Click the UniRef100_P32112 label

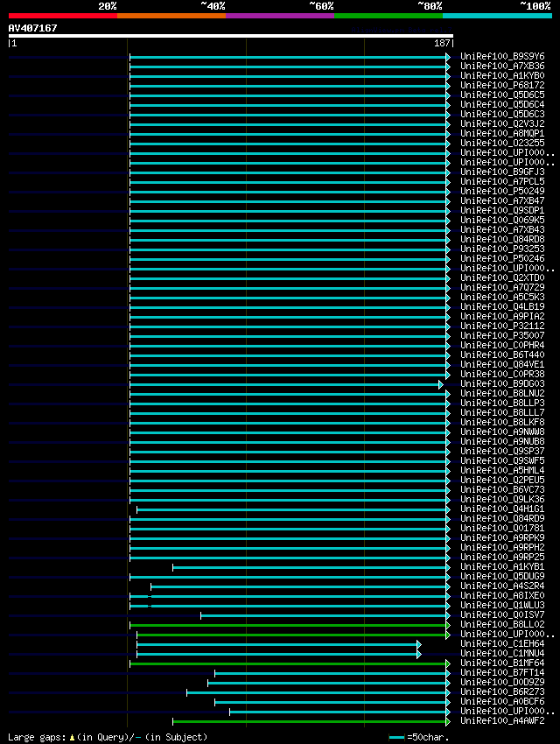[502, 326]
